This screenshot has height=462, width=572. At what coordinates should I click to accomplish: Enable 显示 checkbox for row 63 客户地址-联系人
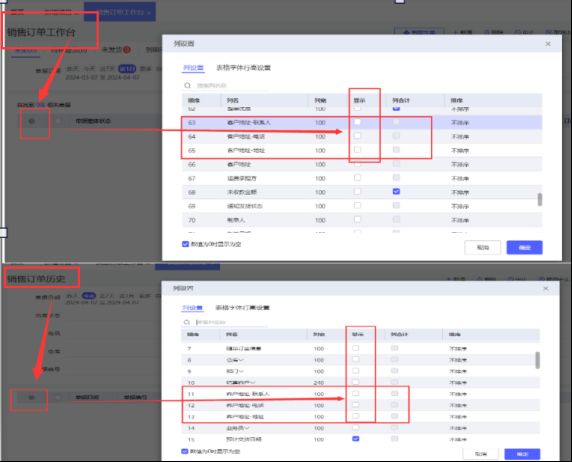point(358,122)
